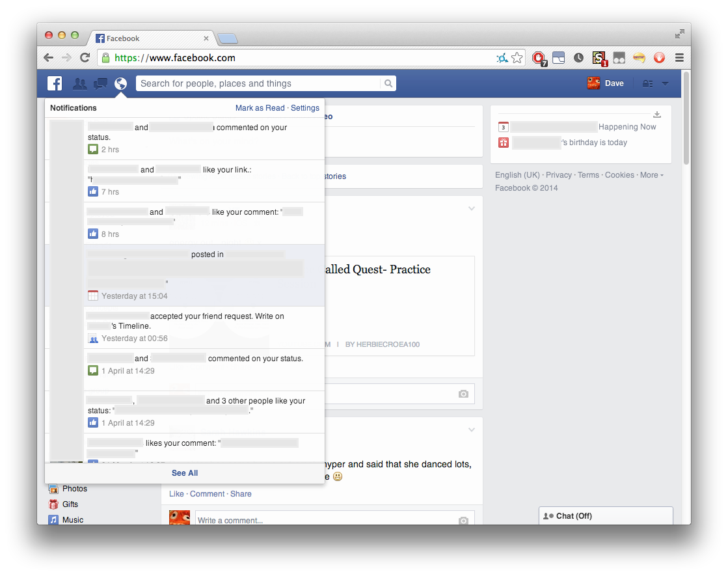Open the 7 hrs like your link notification
The height and width of the screenshot is (576, 728).
[185, 181]
